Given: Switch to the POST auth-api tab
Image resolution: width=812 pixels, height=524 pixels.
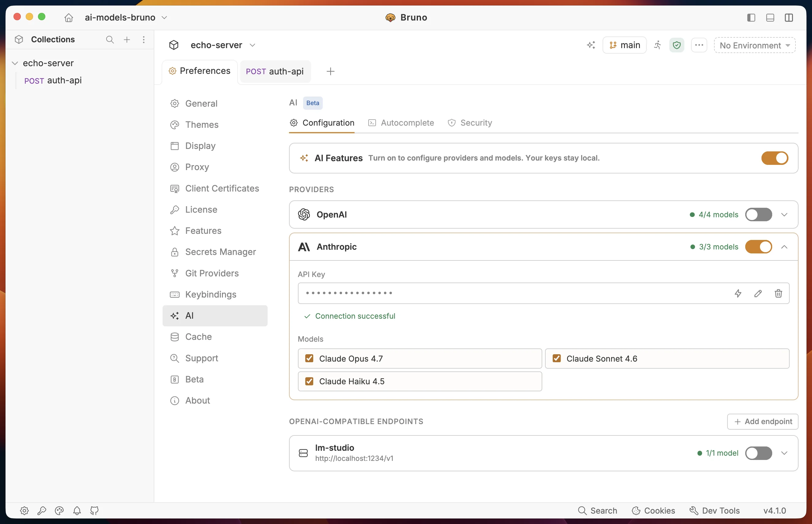Looking at the screenshot, I should pyautogui.click(x=275, y=71).
